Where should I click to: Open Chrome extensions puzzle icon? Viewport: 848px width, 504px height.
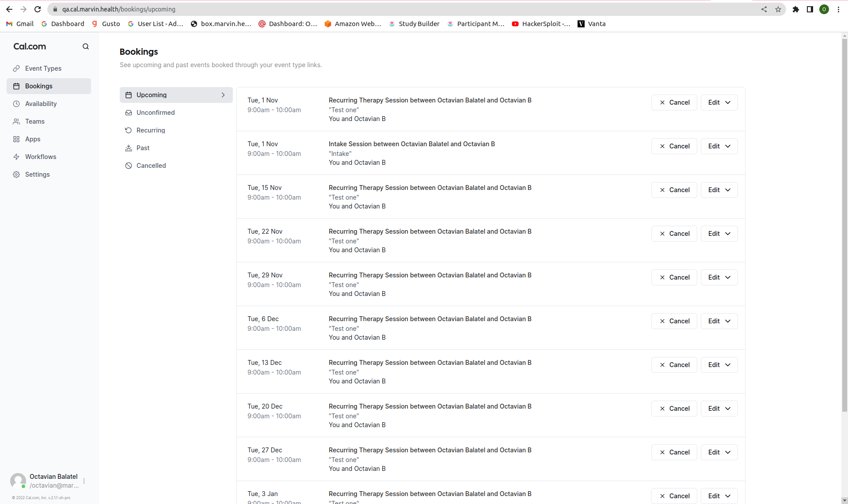point(796,9)
